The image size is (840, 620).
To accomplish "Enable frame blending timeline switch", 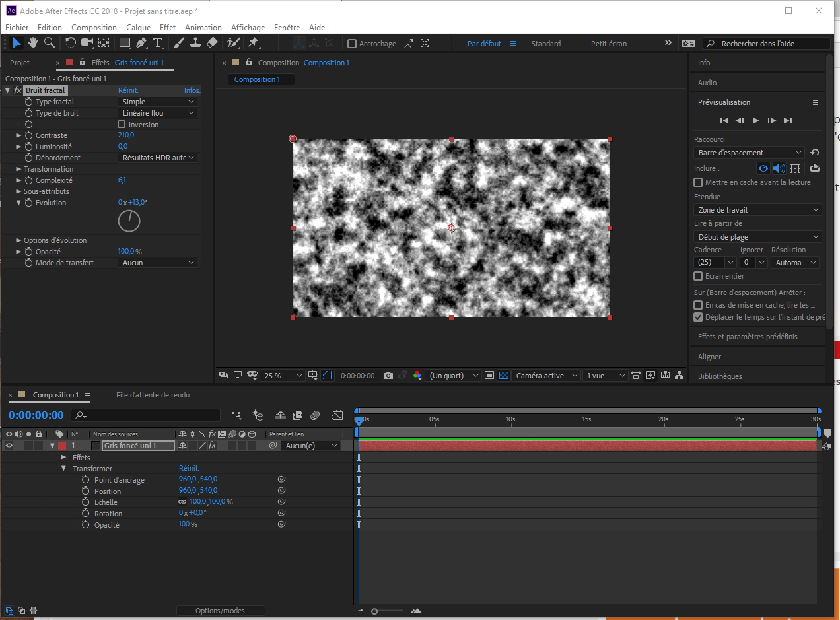I will (298, 415).
